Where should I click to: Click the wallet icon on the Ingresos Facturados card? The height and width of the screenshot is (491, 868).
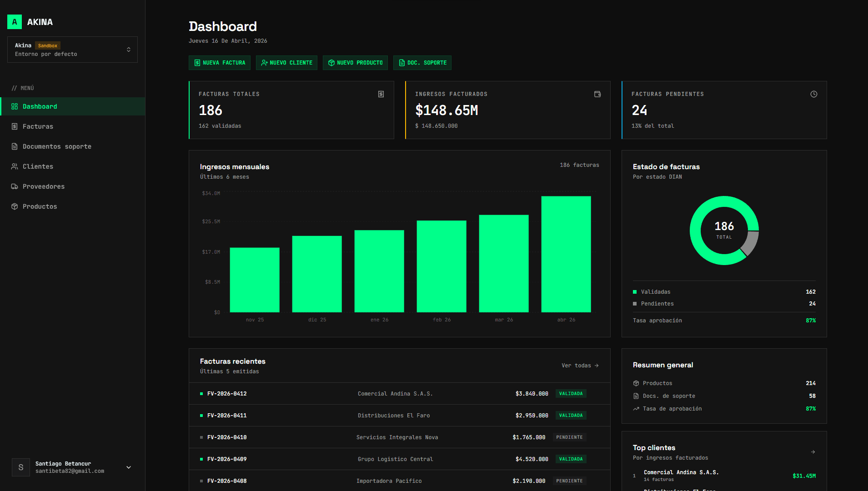coord(597,94)
